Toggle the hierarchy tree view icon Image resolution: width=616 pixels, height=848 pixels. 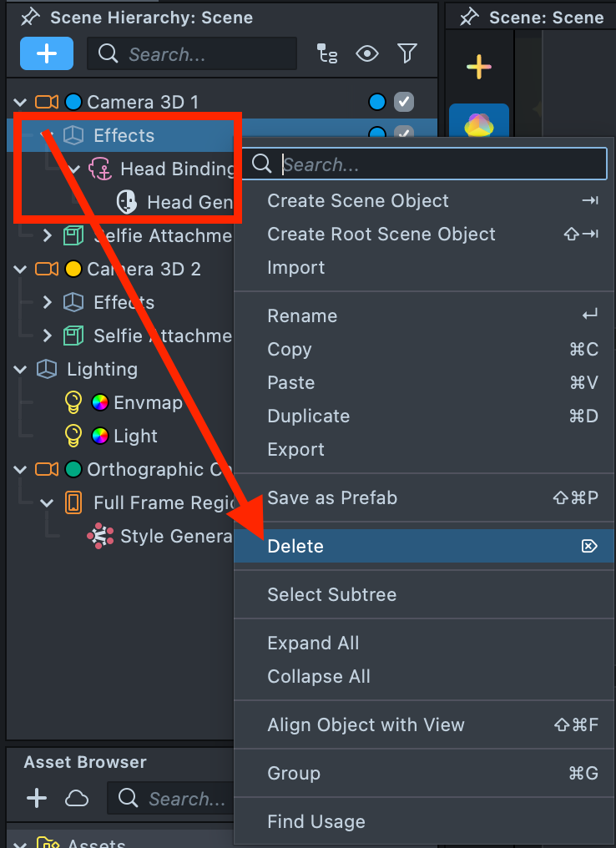[x=327, y=54]
